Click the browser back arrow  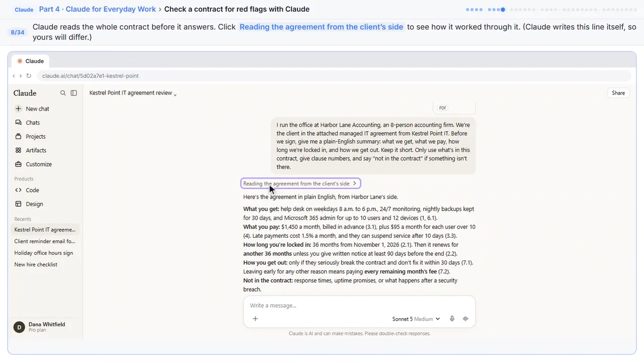[14, 76]
